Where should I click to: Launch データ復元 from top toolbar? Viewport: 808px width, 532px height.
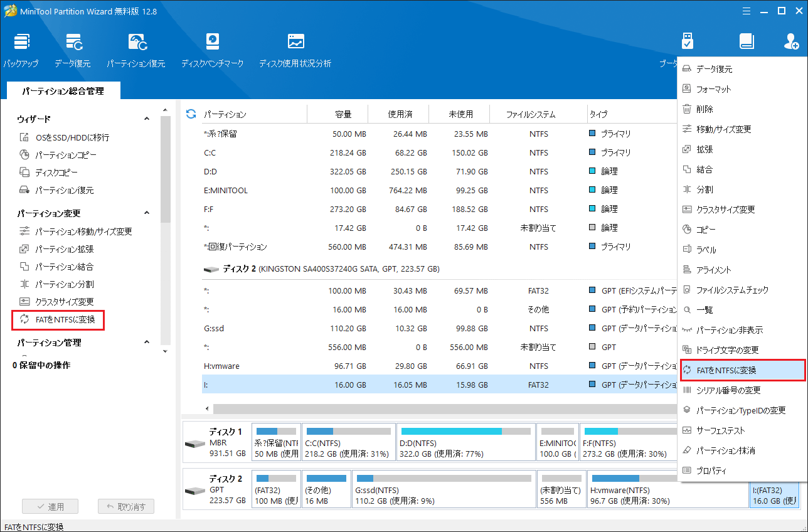(x=72, y=50)
